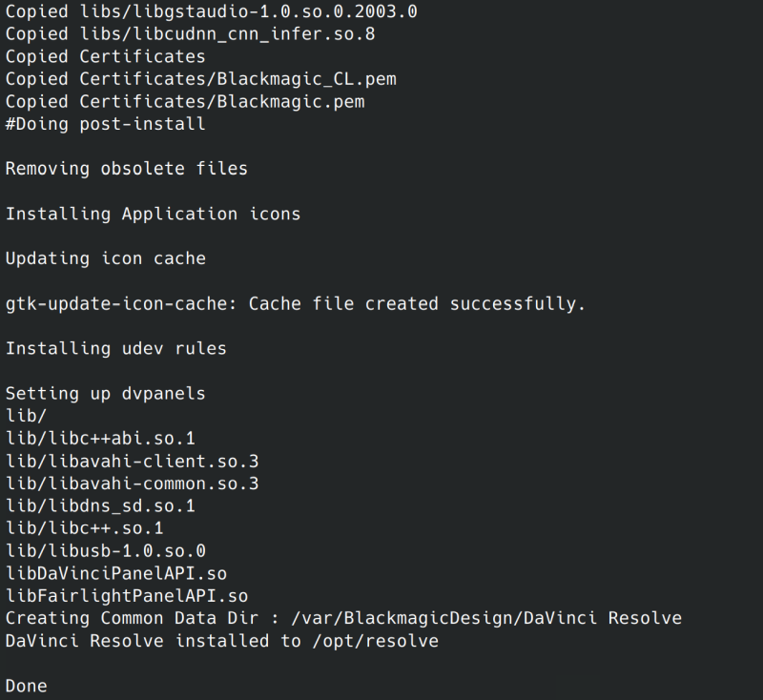This screenshot has height=700, width=763.
Task: Click the 'Updating icon cache' line
Action: 106,258
